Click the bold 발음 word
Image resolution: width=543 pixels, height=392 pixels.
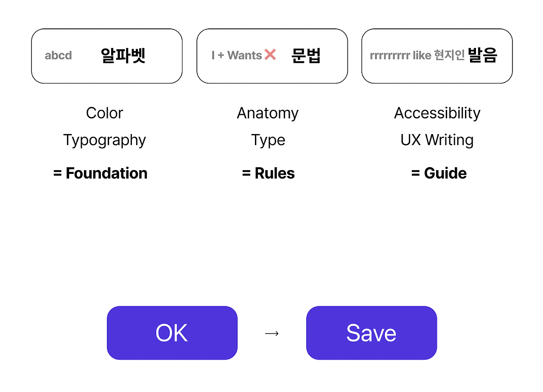482,55
